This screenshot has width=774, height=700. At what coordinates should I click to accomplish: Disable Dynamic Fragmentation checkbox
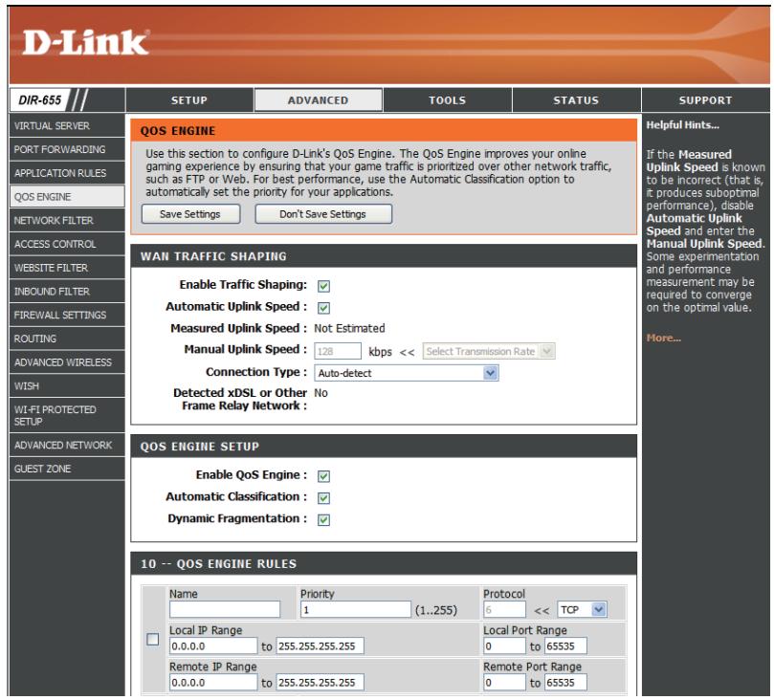click(323, 520)
